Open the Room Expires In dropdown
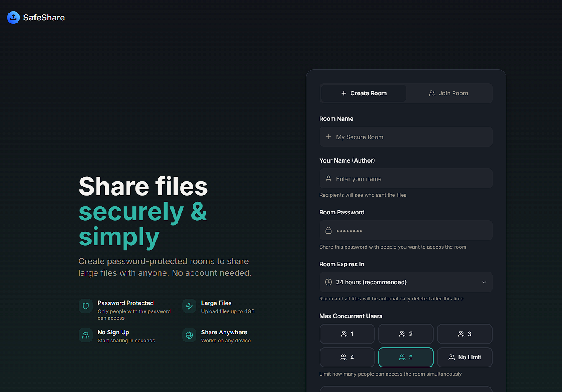 406,282
